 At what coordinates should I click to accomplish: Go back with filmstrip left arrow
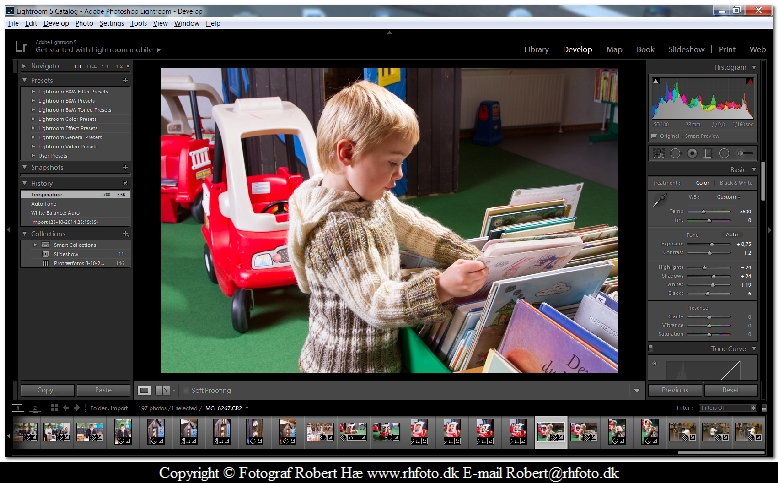tap(65, 408)
